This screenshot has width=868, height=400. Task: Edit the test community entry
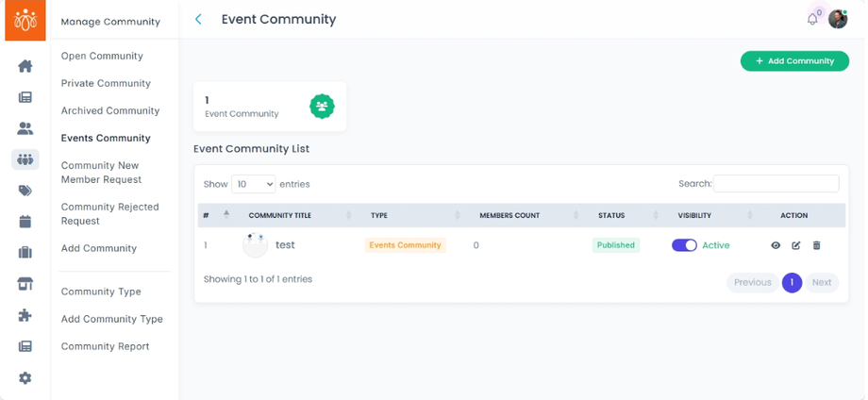pyautogui.click(x=796, y=245)
